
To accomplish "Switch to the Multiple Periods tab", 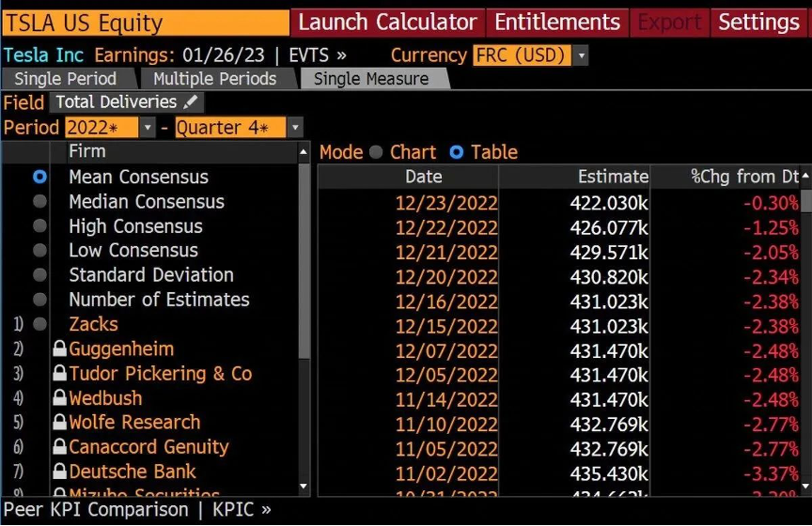I will point(214,79).
